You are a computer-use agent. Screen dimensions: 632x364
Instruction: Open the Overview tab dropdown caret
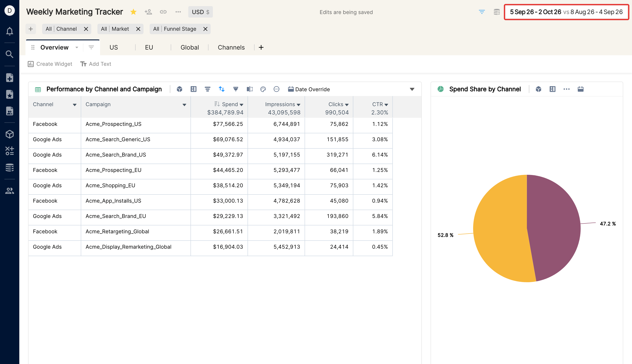77,48
